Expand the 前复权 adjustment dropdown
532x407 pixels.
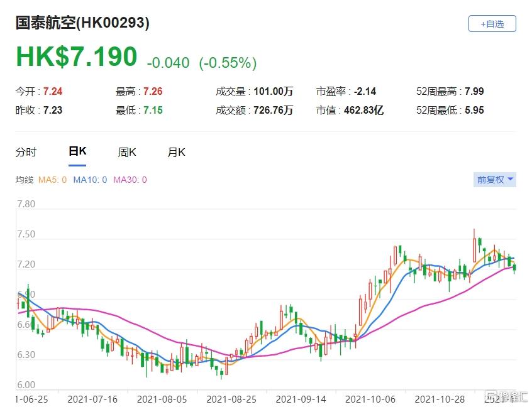[x=495, y=180]
